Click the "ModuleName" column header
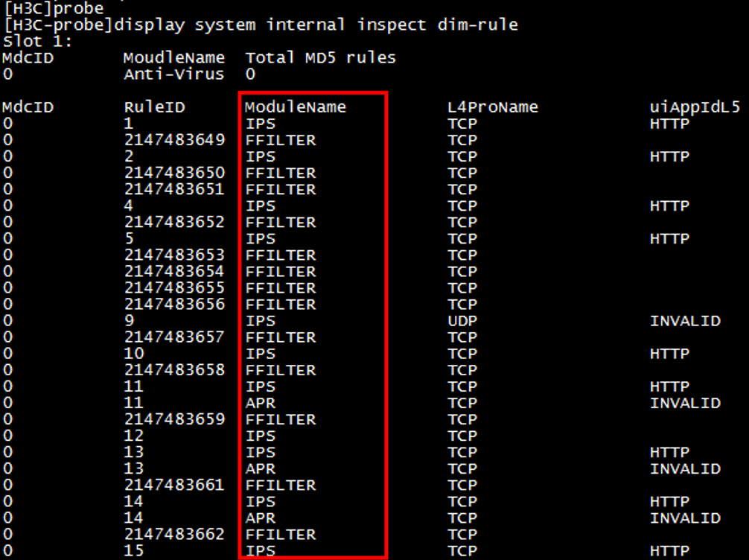 pyautogui.click(x=296, y=107)
